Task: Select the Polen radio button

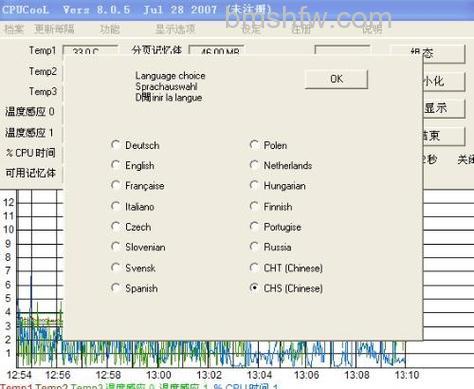Action: click(268, 145)
